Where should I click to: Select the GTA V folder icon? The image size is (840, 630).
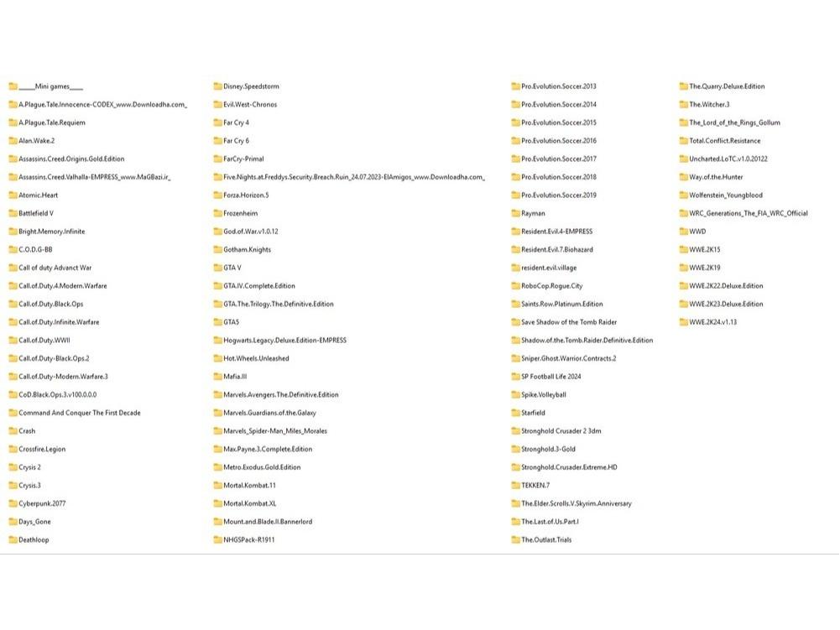218,268
